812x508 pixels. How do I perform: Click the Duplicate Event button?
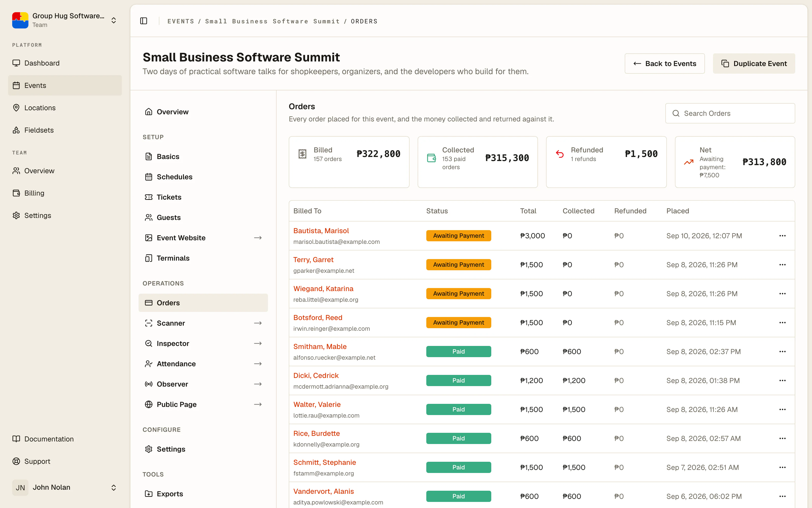[x=754, y=63]
